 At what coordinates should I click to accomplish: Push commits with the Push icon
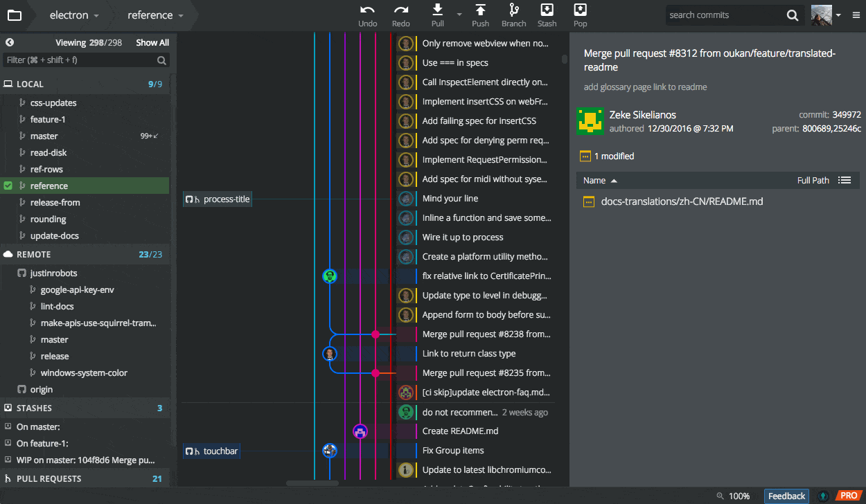(480, 10)
